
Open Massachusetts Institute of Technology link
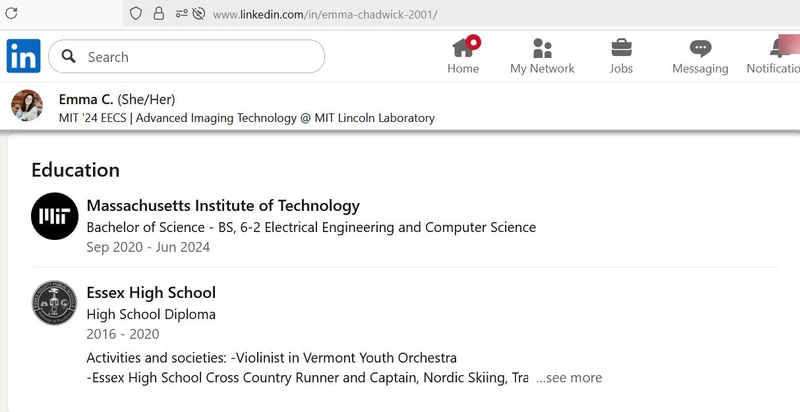point(223,206)
